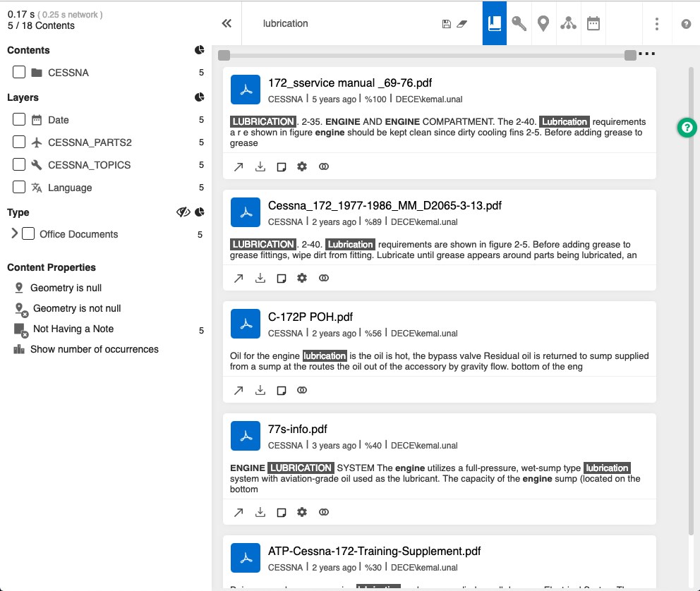
Task: Open the vertical three-dot menu
Action: click(657, 24)
